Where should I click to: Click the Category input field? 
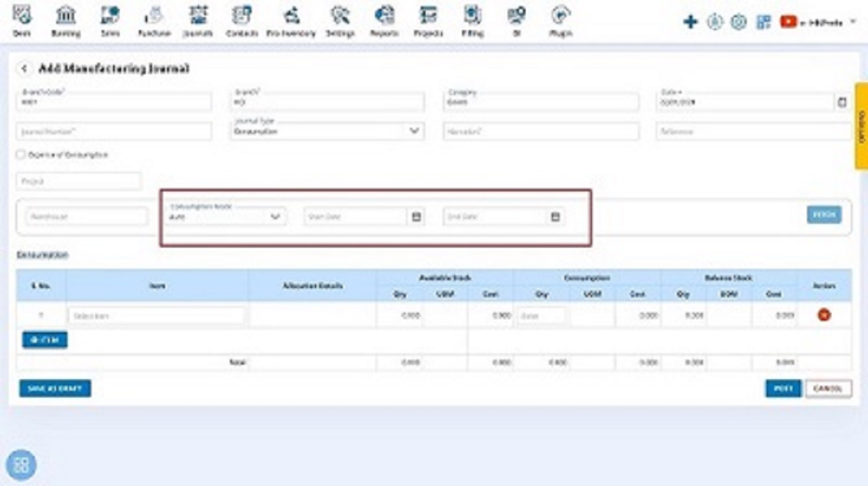pos(541,101)
